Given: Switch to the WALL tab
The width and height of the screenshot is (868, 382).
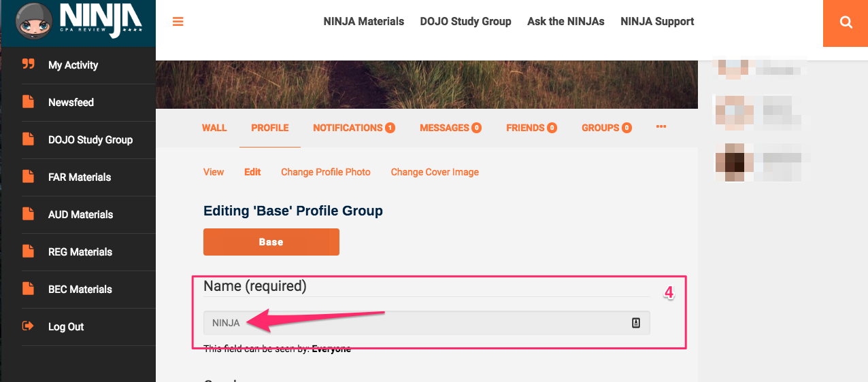Looking at the screenshot, I should [214, 128].
